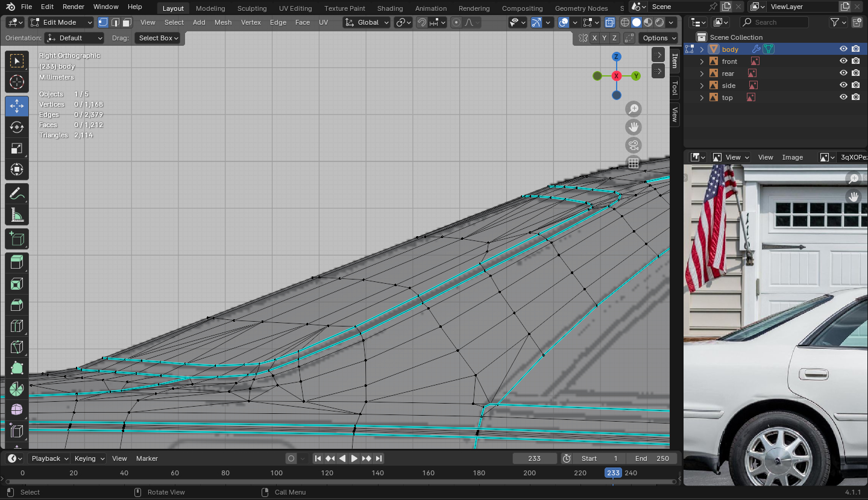Hide the body object in viewport
The height and width of the screenshot is (500, 868).
tap(844, 49)
